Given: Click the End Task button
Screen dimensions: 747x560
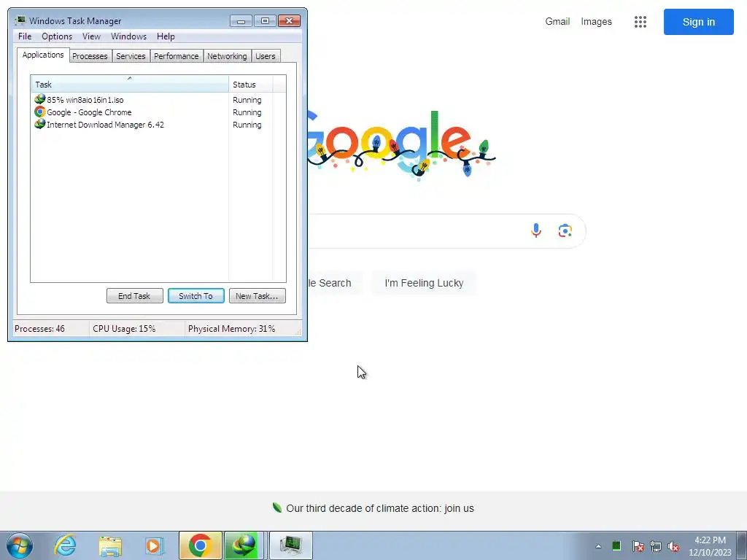Looking at the screenshot, I should 135,296.
